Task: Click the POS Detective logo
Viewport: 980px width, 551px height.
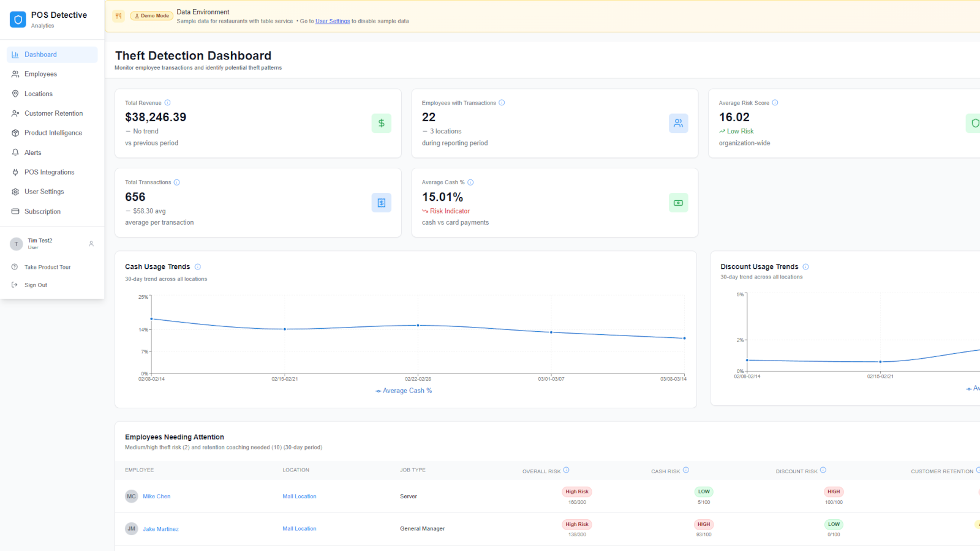Action: point(18,19)
